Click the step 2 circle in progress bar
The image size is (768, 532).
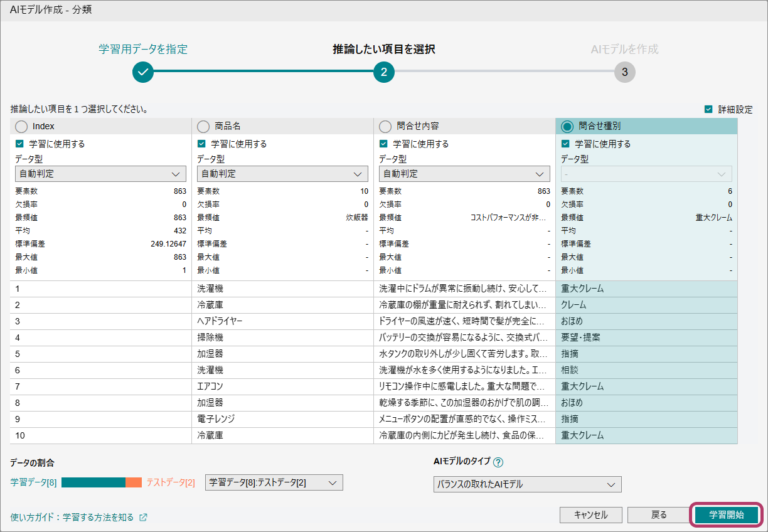pos(384,72)
